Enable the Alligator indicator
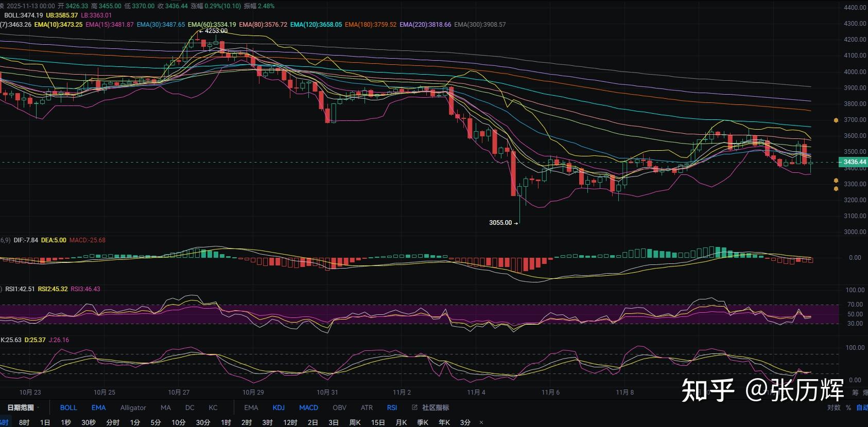Screen dimensions: 868x427 (133, 407)
